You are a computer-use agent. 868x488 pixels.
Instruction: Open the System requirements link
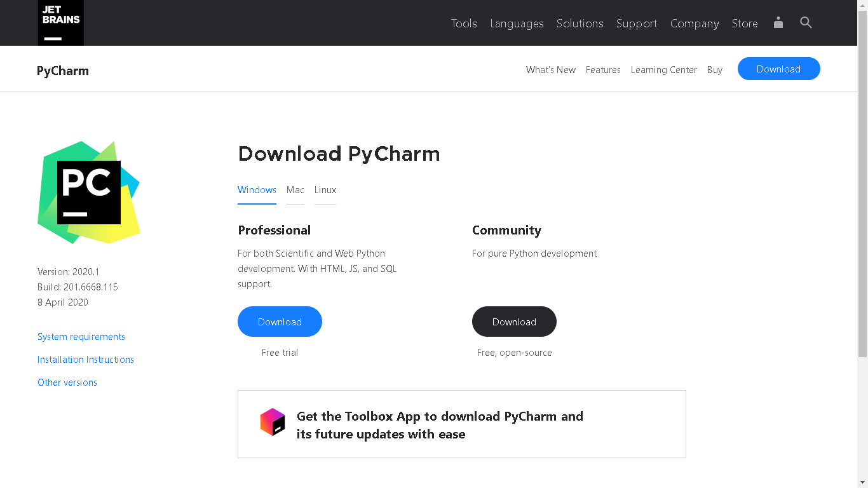click(81, 337)
